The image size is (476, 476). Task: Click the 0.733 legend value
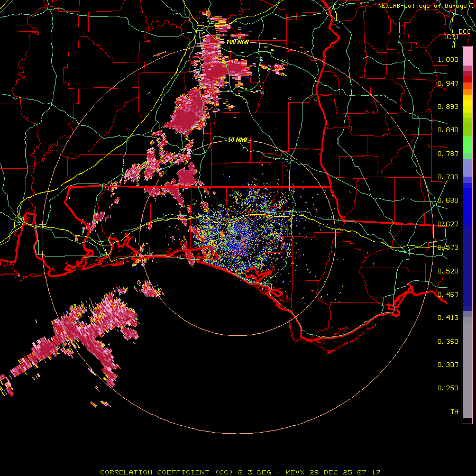[x=448, y=177]
